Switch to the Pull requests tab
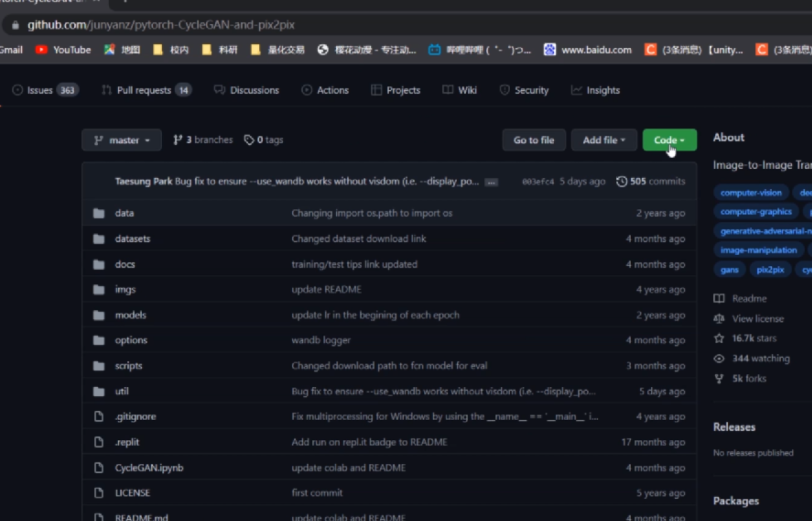This screenshot has width=812, height=521. (146, 90)
